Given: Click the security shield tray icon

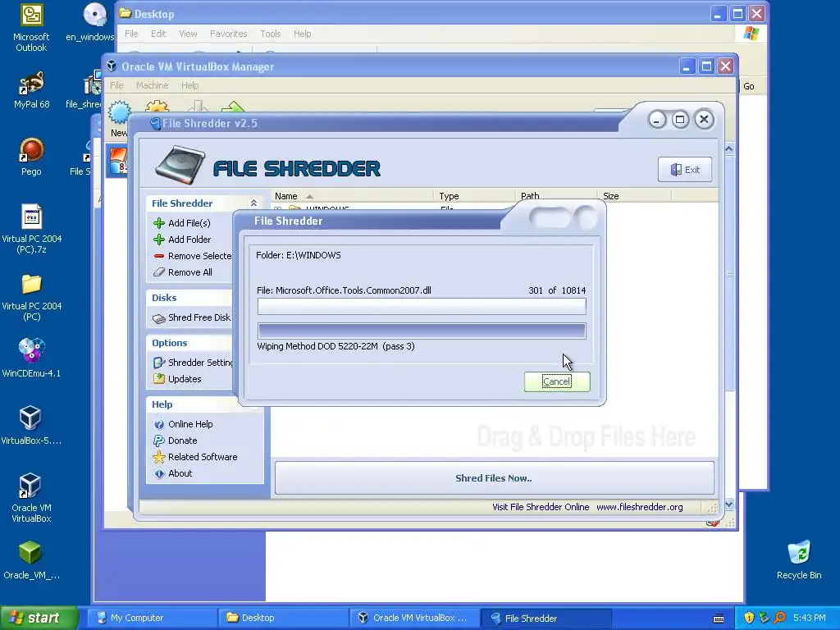Looking at the screenshot, I should 749,618.
